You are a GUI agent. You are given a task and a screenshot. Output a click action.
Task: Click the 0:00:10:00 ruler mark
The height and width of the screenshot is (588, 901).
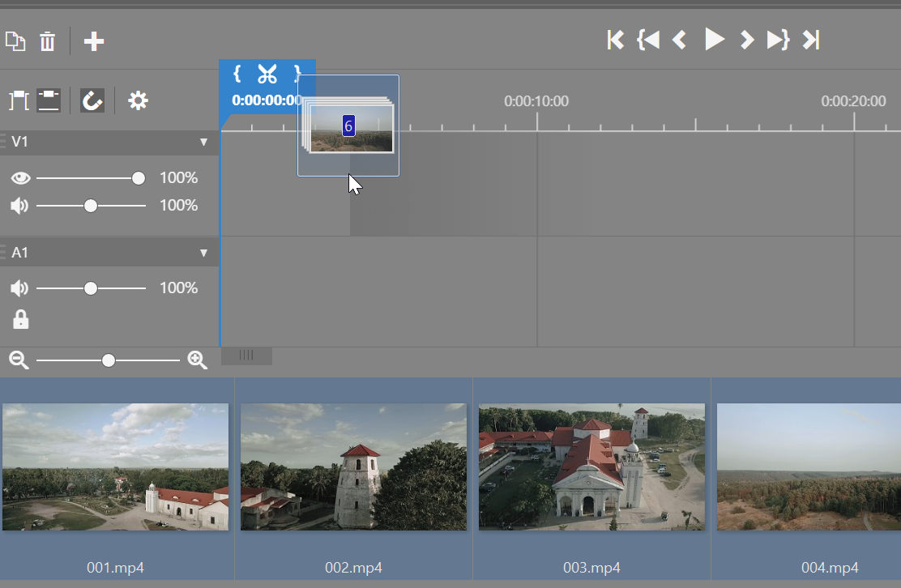536,101
